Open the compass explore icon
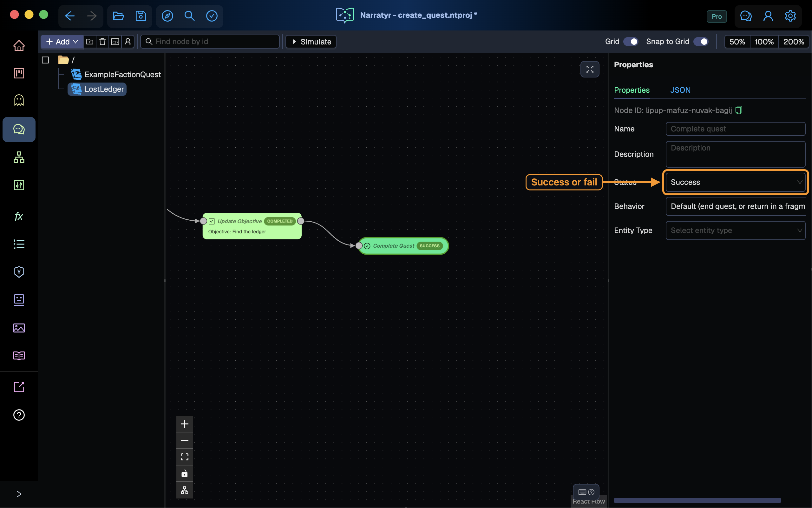The image size is (812, 508). (167, 16)
